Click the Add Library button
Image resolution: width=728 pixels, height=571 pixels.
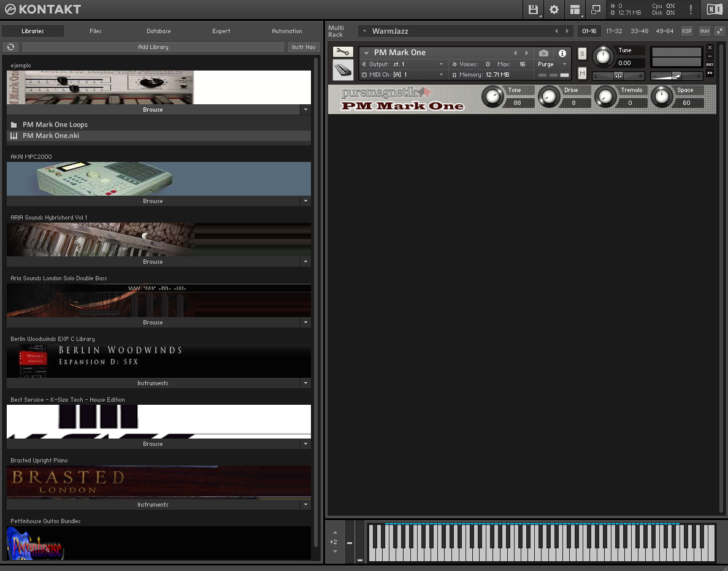(153, 47)
